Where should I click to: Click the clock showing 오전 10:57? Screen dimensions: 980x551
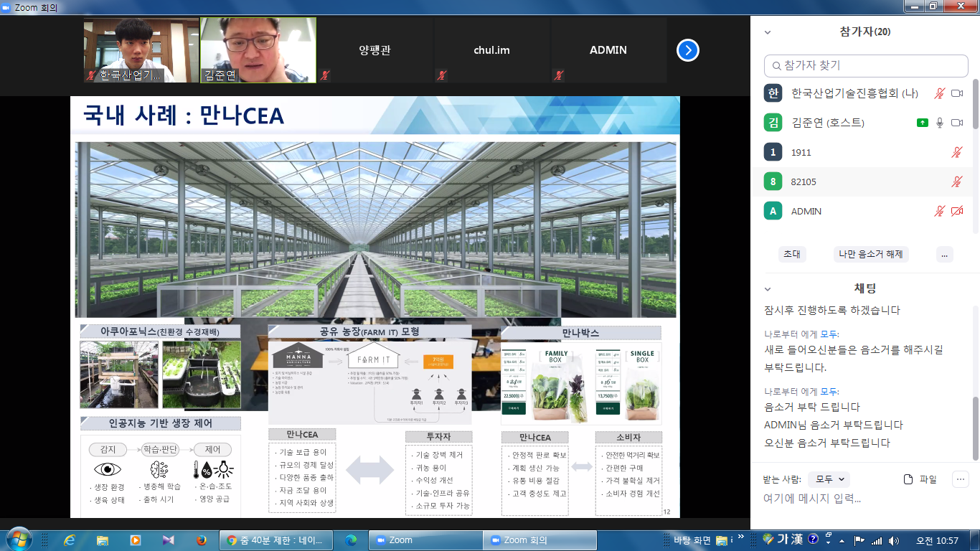937,540
